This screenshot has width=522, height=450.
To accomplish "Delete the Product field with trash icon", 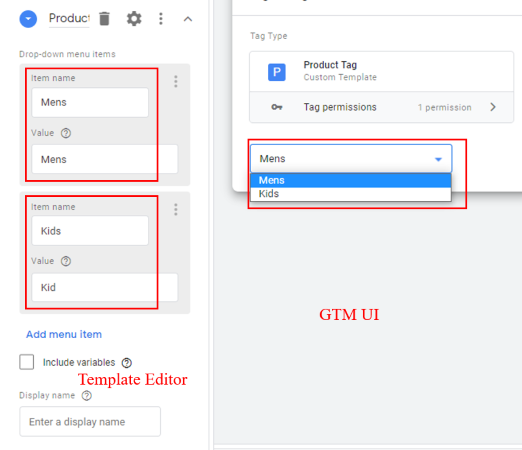I will pyautogui.click(x=104, y=19).
